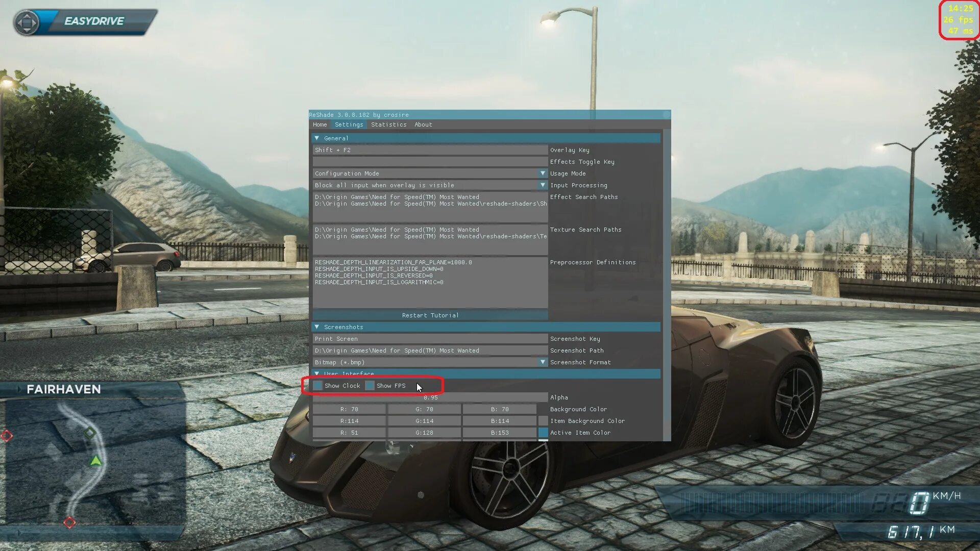Toggle the Show FPS checkbox
Screen dimensions: 980x551
point(369,385)
